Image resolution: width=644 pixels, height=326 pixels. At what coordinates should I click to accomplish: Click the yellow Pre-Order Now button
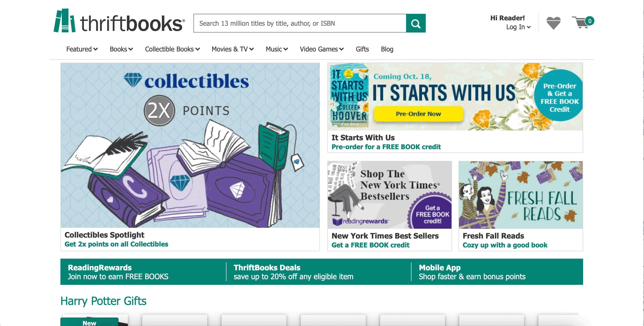418,114
